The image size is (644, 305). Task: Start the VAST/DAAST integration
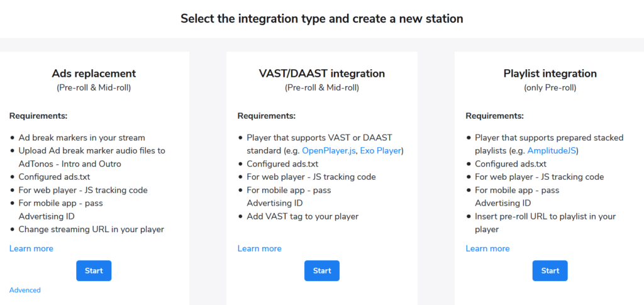(x=322, y=270)
